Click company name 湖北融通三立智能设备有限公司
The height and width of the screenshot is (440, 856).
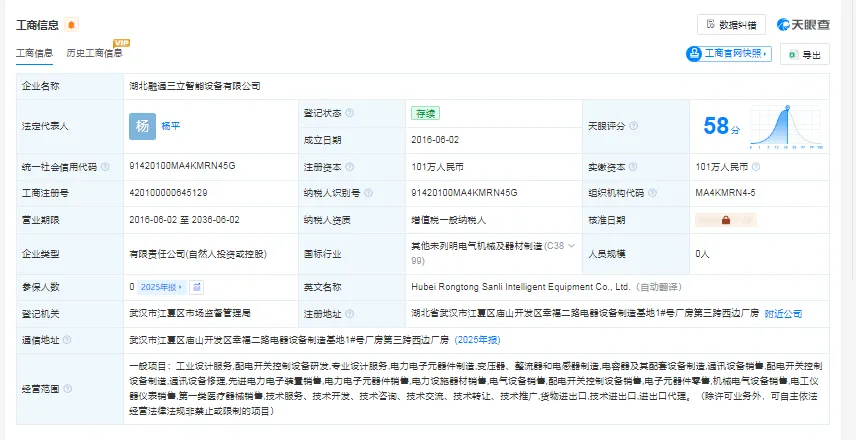coord(195,86)
